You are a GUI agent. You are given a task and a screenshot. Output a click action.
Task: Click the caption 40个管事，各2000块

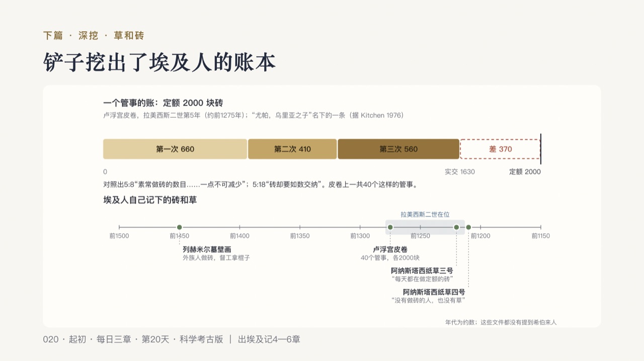390,258
